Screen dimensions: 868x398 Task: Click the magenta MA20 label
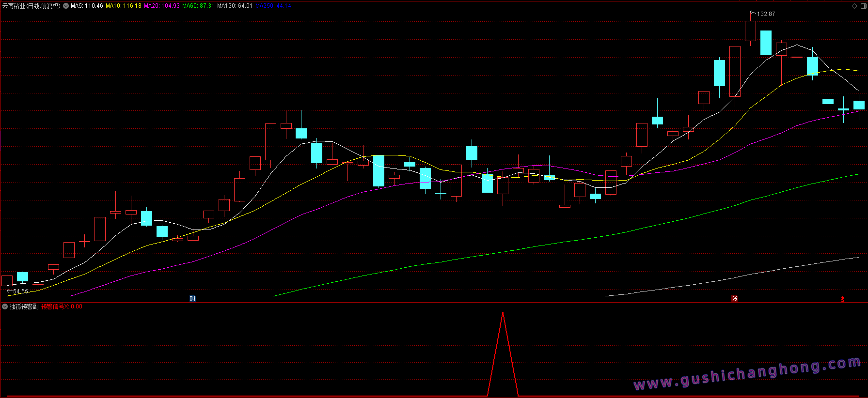coord(162,6)
